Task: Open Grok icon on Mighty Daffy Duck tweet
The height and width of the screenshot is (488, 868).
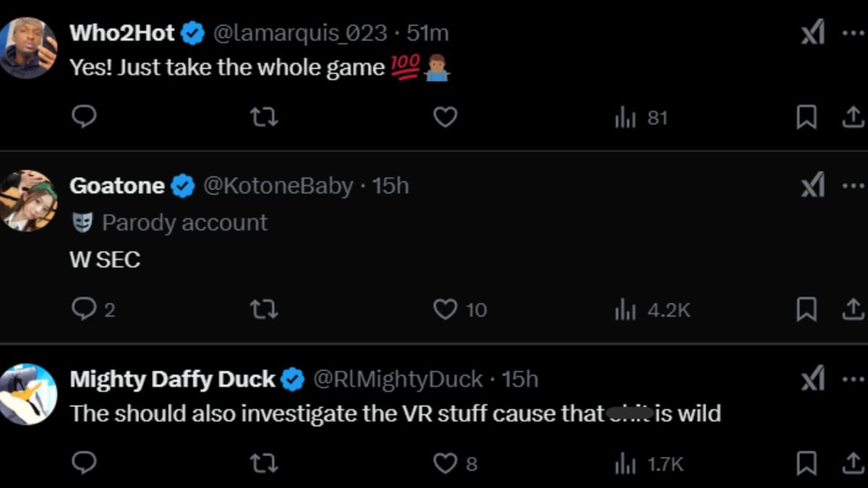Action: [813, 380]
